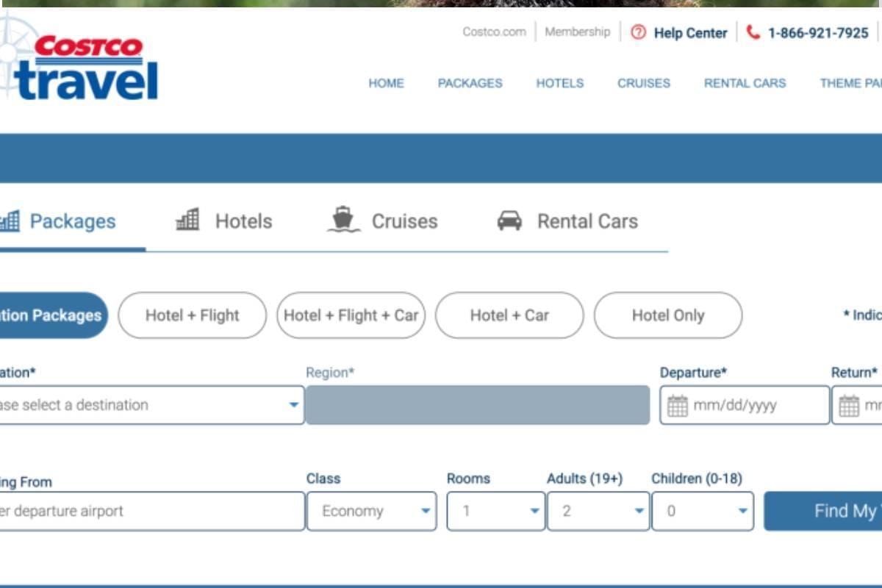Click the Find My Vacation button
This screenshot has height=588, width=882.
click(x=823, y=511)
